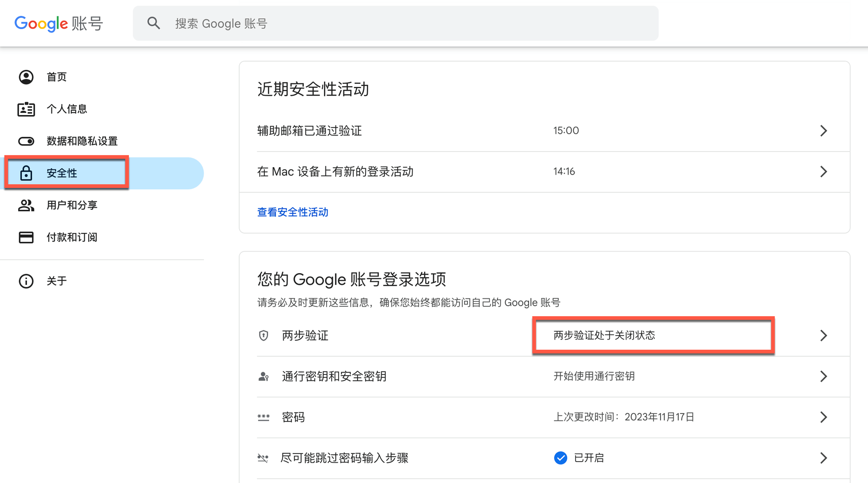Click the search magnifier icon

click(x=153, y=23)
